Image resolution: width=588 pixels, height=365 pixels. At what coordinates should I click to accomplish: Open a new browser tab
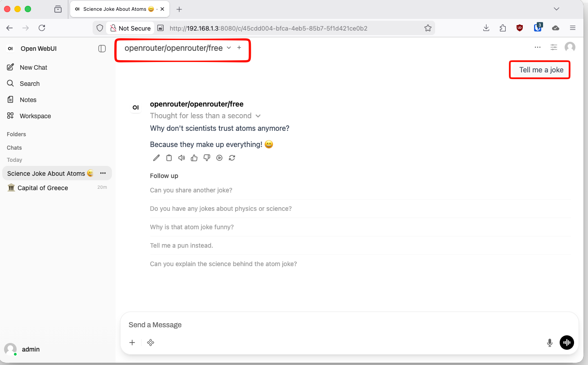179,9
